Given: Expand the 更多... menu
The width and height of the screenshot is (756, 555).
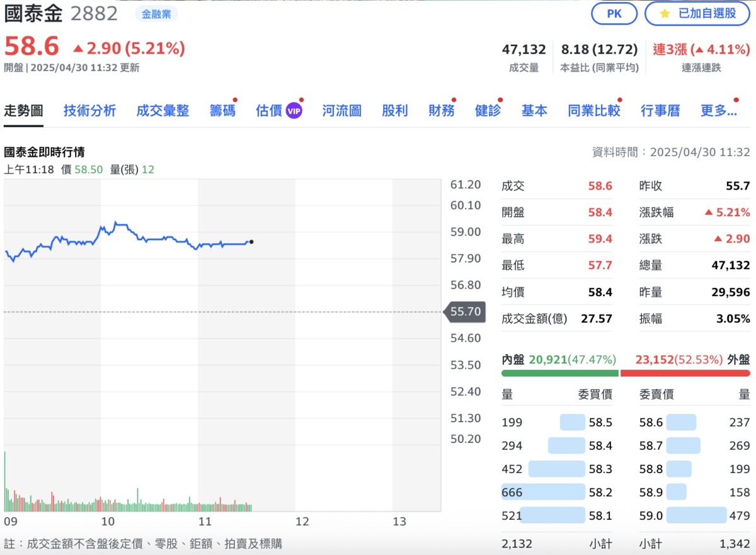Looking at the screenshot, I should [719, 111].
